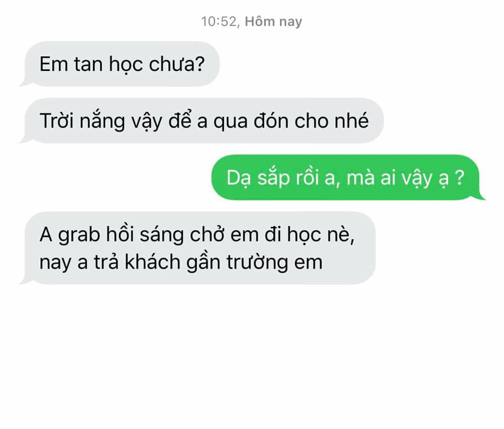Image resolution: width=504 pixels, height=429 pixels.
Task: Click the word "khách" in last message
Action: click(153, 263)
